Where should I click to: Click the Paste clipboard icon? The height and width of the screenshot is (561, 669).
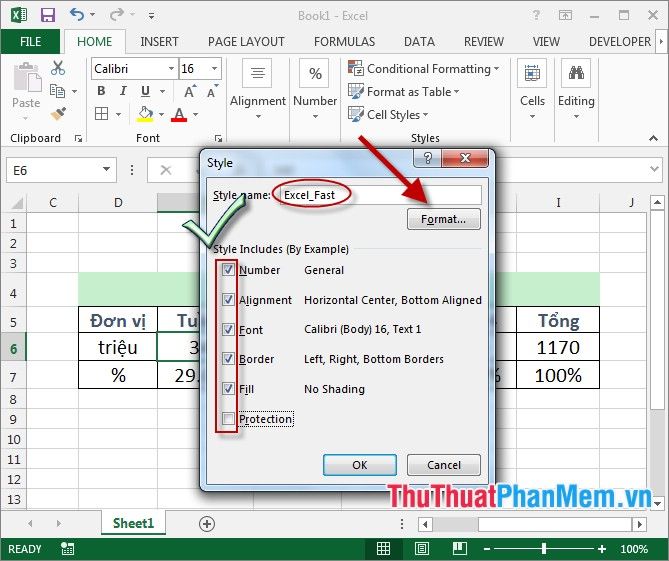pos(27,77)
